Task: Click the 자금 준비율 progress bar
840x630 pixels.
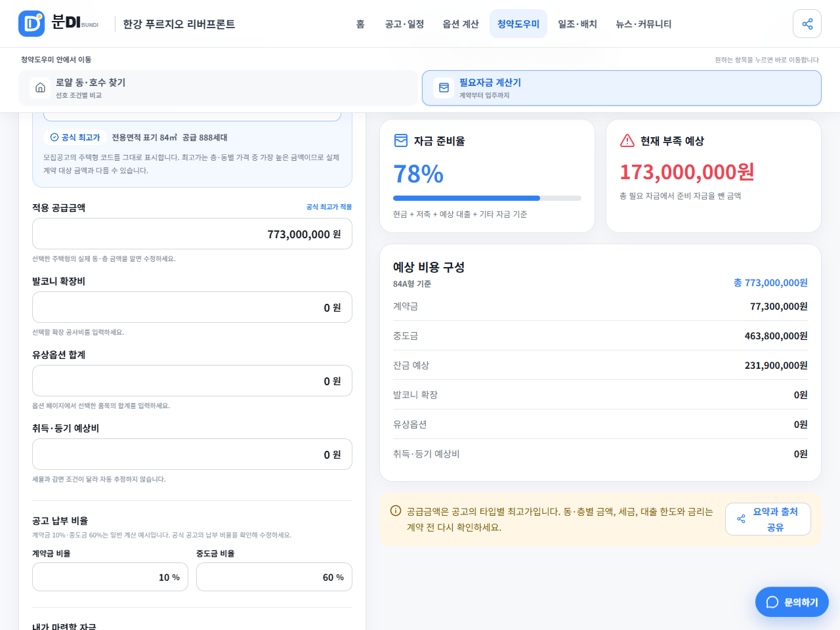Action: (487, 198)
